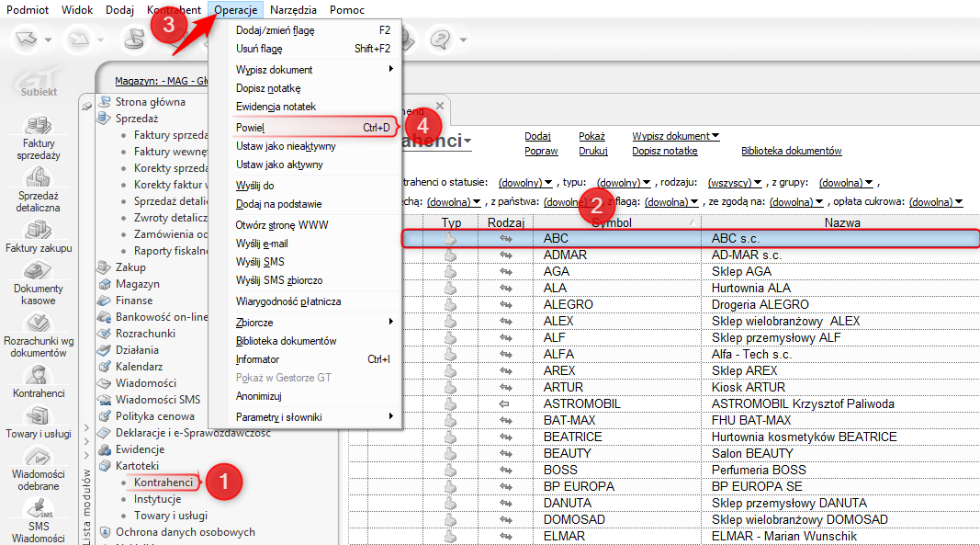
Task: Open the status filter dropdown (dowolny)
Action: tap(525, 183)
